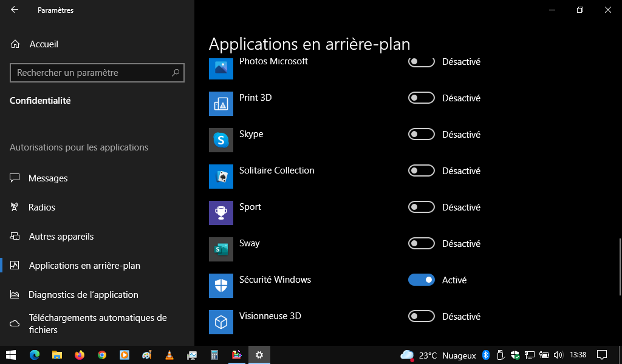
Task: Click the Solitaire Collection card icon
Action: click(x=220, y=177)
